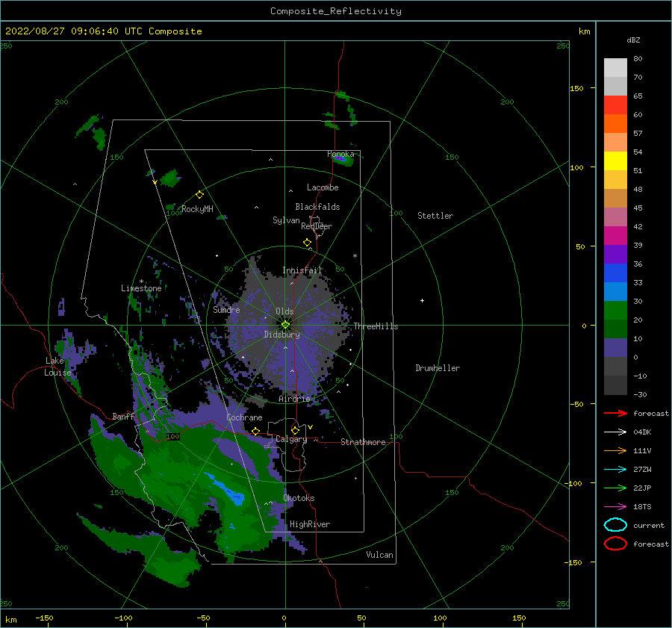Click the Okotoks town label
Screen dimensions: 672x628
pyautogui.click(x=299, y=498)
